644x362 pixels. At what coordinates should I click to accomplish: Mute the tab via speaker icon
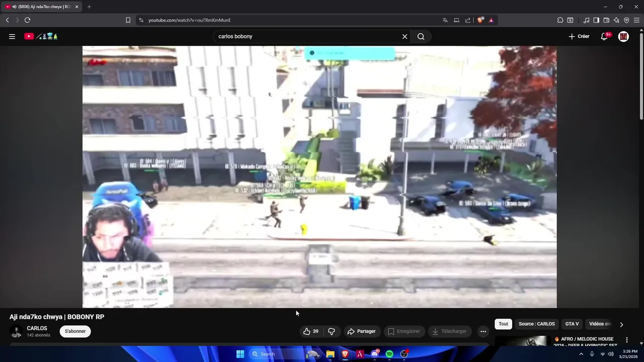(x=14, y=7)
